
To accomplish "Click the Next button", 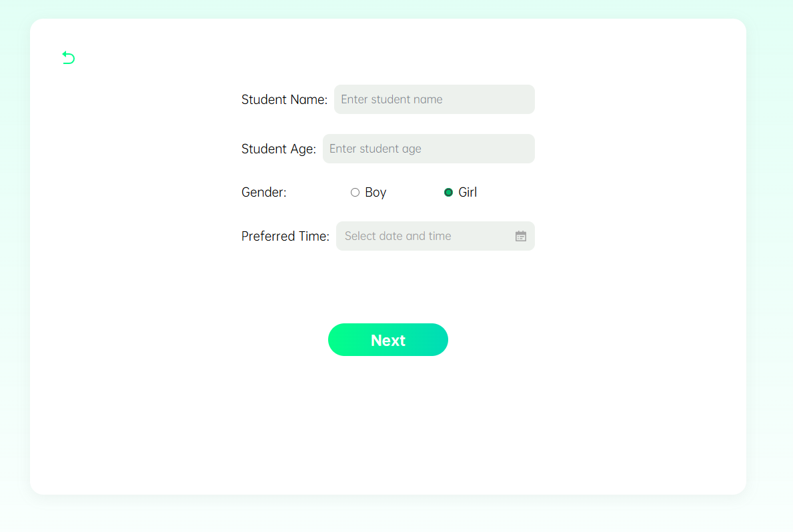I will [388, 340].
